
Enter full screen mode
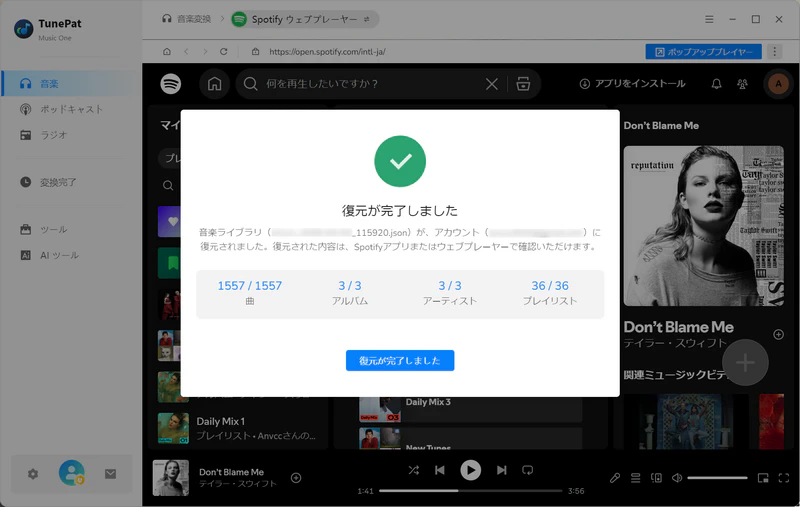784,478
